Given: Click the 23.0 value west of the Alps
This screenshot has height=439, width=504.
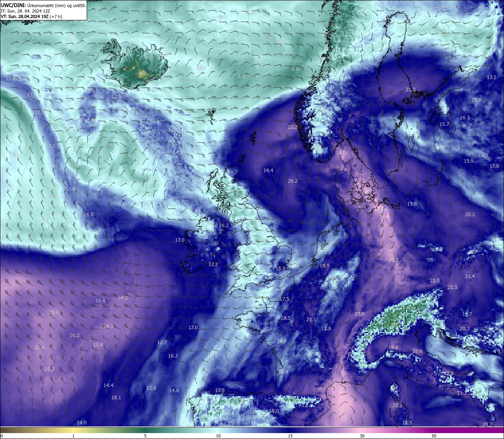Looking at the screenshot, I should point(359,314).
